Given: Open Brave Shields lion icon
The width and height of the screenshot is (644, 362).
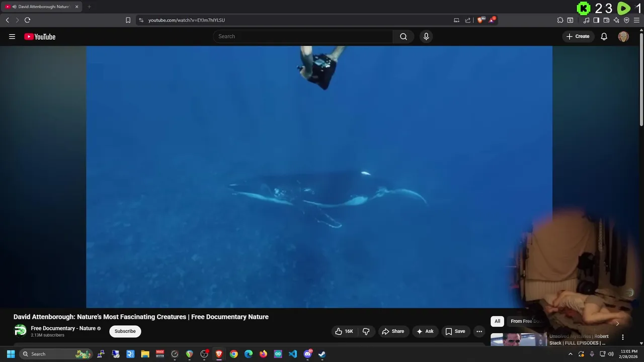Looking at the screenshot, I should pos(480,20).
